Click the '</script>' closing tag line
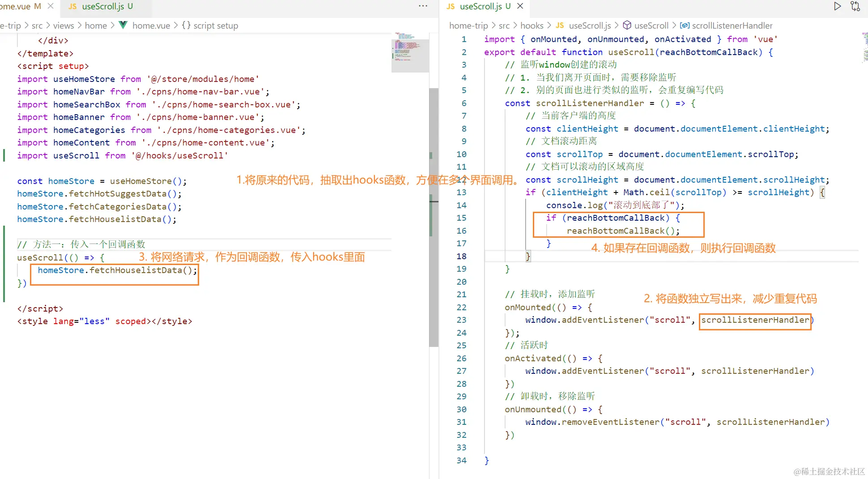The height and width of the screenshot is (479, 868). tap(40, 308)
